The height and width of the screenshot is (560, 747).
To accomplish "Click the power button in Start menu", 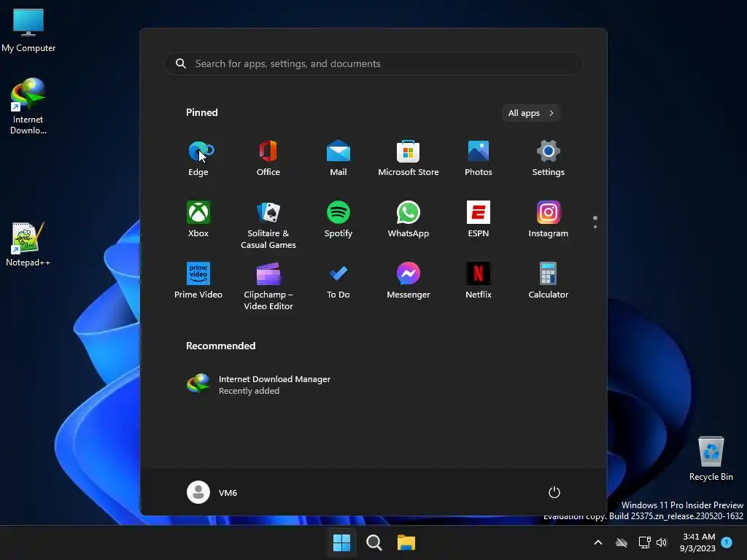I will (x=554, y=492).
